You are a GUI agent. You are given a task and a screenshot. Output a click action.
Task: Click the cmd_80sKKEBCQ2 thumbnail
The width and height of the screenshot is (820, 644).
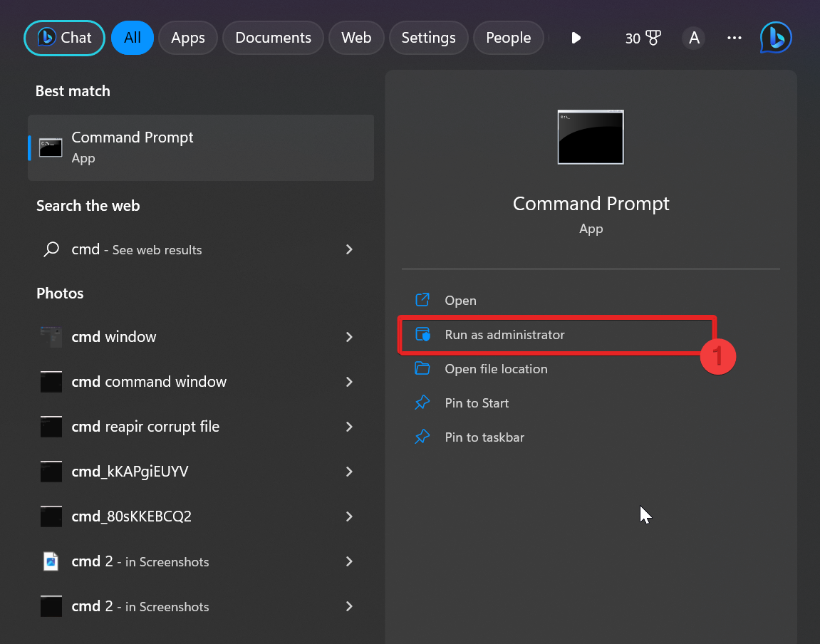tap(51, 516)
